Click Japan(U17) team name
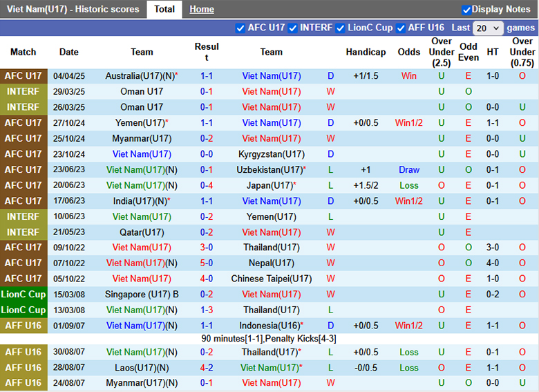The height and width of the screenshot is (392, 539). 269,186
